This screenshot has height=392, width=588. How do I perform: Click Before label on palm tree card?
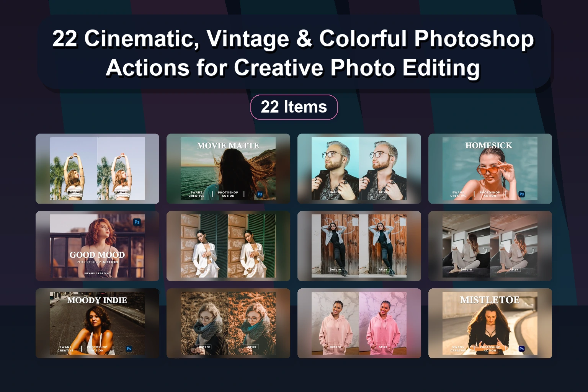(73, 192)
